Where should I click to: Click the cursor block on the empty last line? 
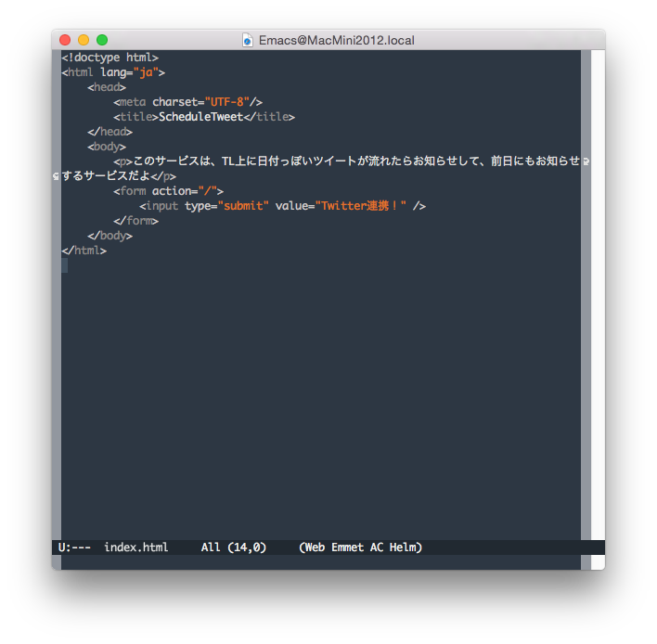coord(65,265)
